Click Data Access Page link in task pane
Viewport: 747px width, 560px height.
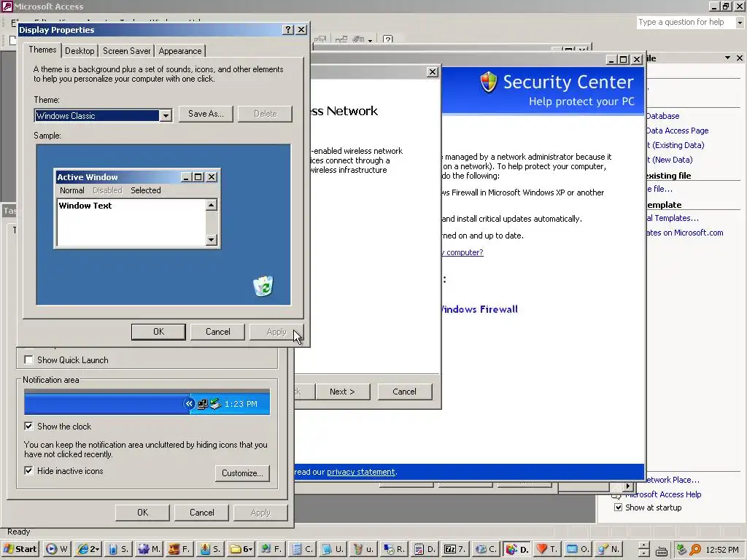677,131
